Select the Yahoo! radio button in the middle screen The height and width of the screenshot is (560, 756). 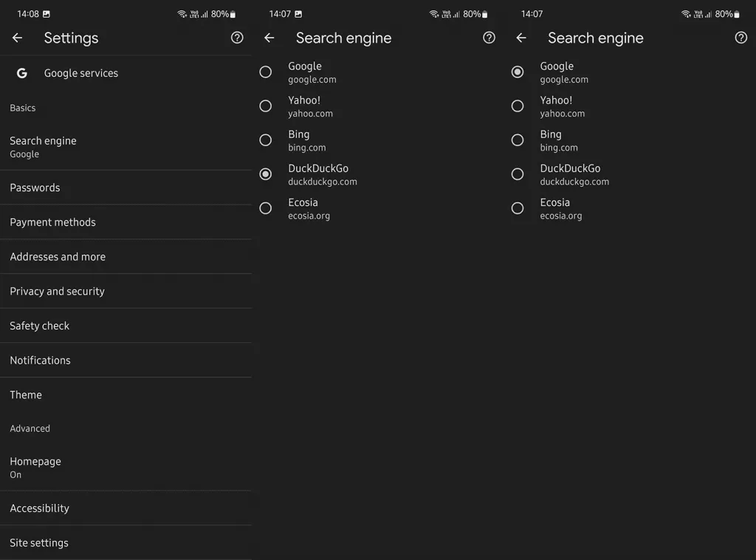[x=265, y=106]
